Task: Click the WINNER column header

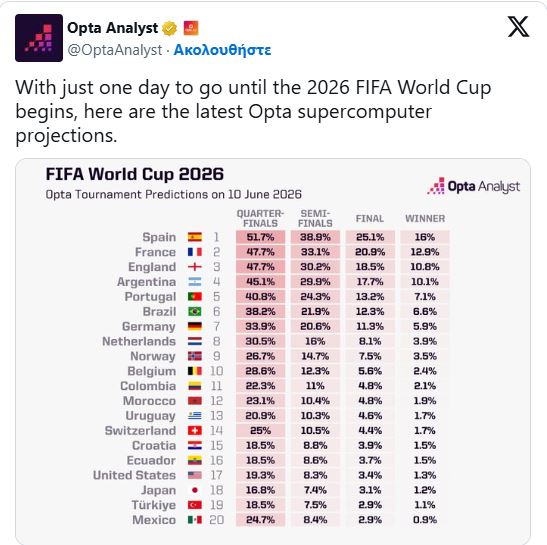Action: pos(425,219)
